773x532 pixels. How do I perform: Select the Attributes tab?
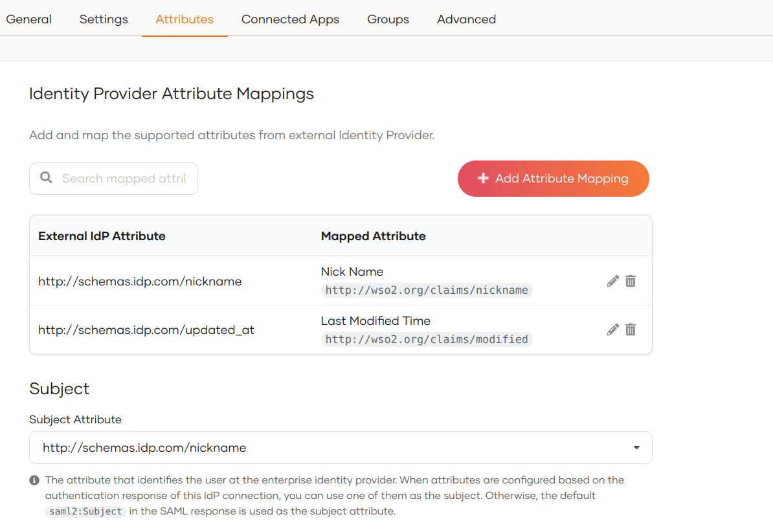click(185, 19)
